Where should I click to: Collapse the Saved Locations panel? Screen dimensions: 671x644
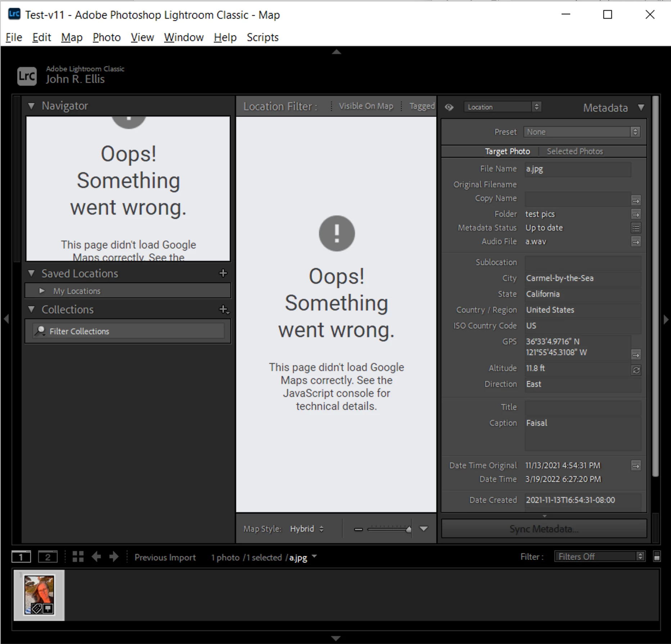[31, 273]
